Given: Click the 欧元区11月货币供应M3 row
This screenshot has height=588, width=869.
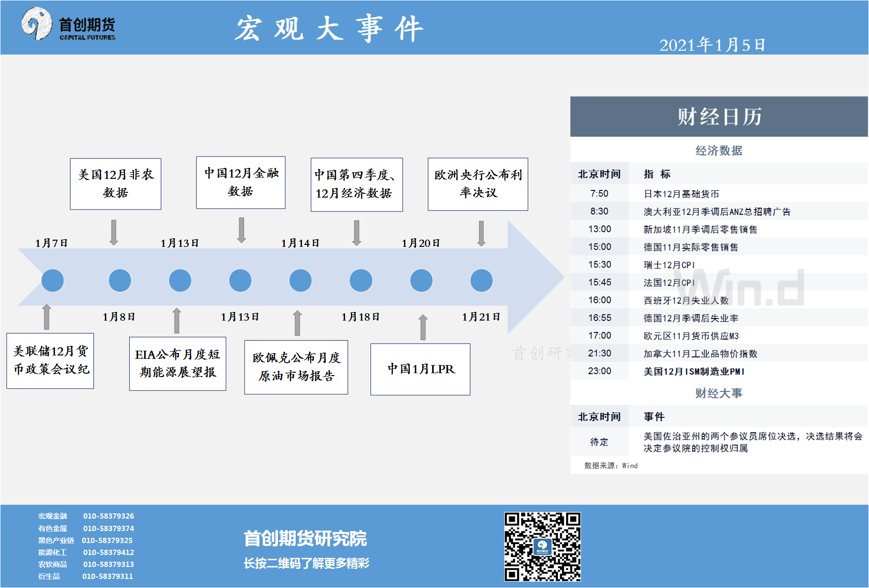Looking at the screenshot, I should 719,335.
